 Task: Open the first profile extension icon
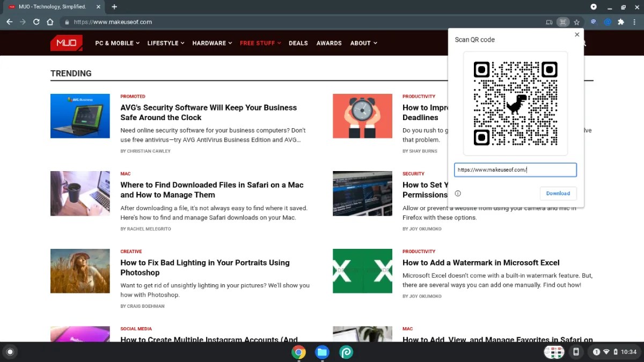coord(593,22)
